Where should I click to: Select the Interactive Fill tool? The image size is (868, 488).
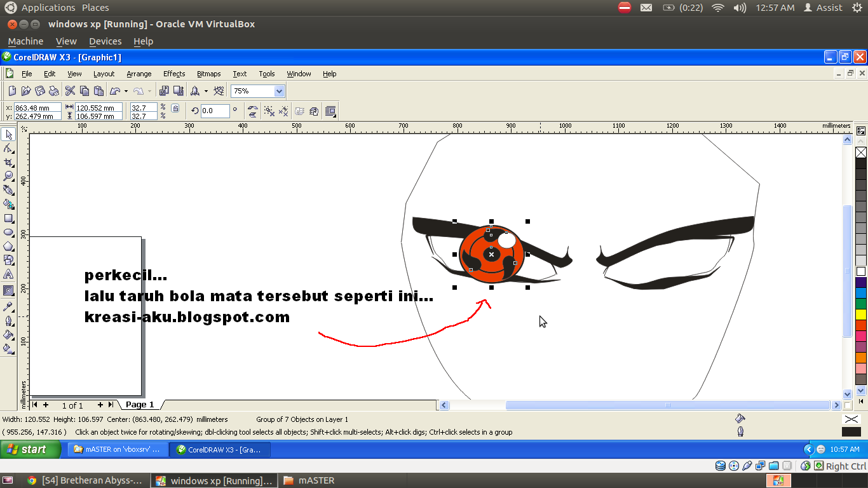[x=8, y=348]
